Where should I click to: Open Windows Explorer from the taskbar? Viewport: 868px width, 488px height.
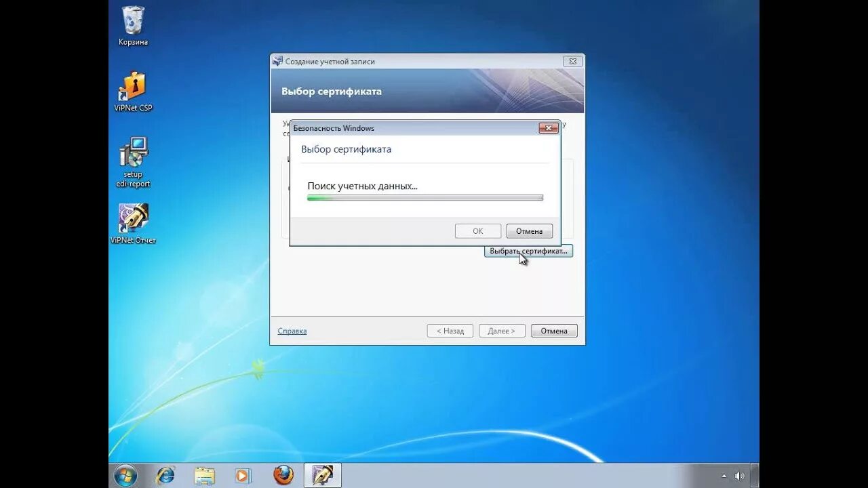[x=204, y=475]
